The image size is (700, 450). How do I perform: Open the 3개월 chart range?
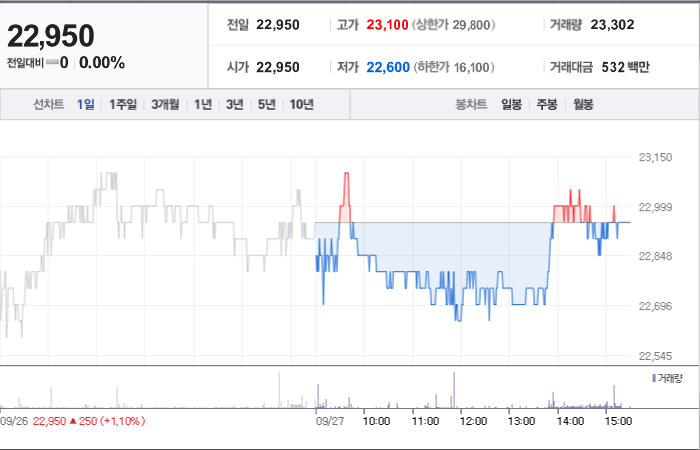(x=165, y=104)
